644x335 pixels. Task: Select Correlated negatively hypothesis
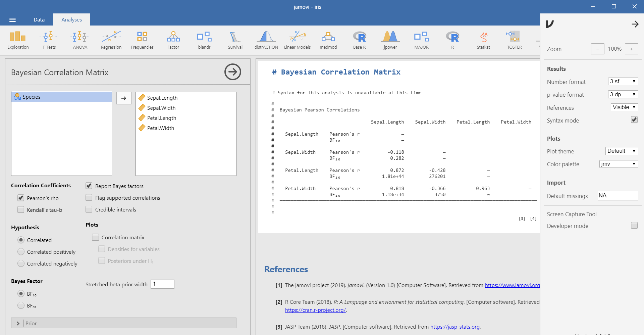21,264
